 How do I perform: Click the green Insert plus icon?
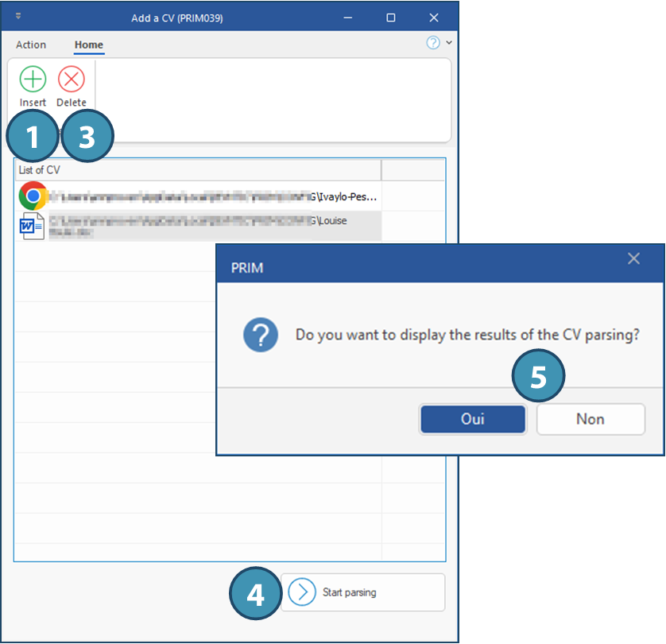point(33,80)
